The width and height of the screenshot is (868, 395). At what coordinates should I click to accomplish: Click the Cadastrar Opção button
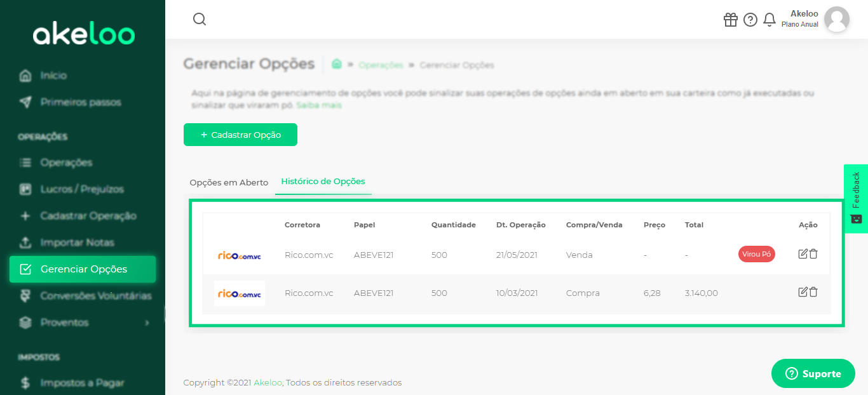pos(240,135)
